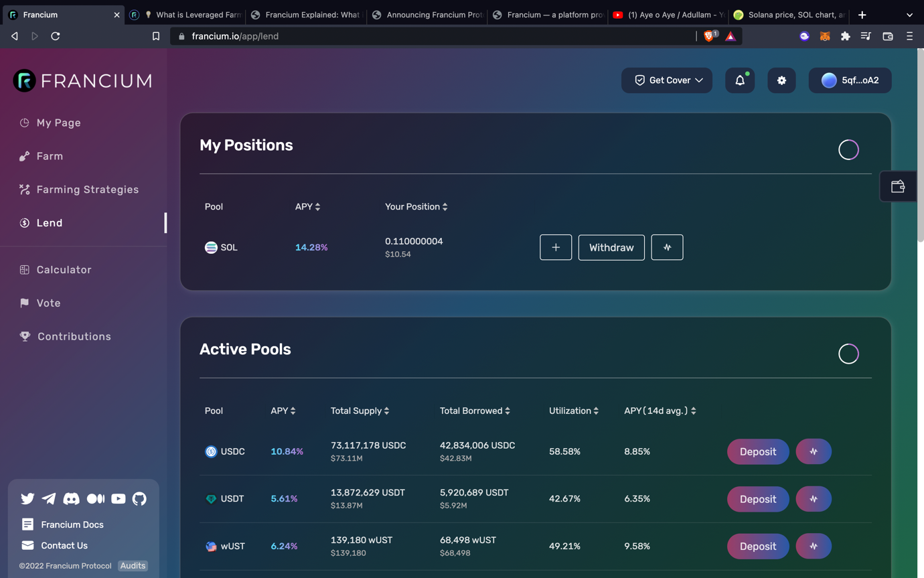Click the Brave Shields icon
This screenshot has height=578, width=924.
pyautogui.click(x=710, y=36)
